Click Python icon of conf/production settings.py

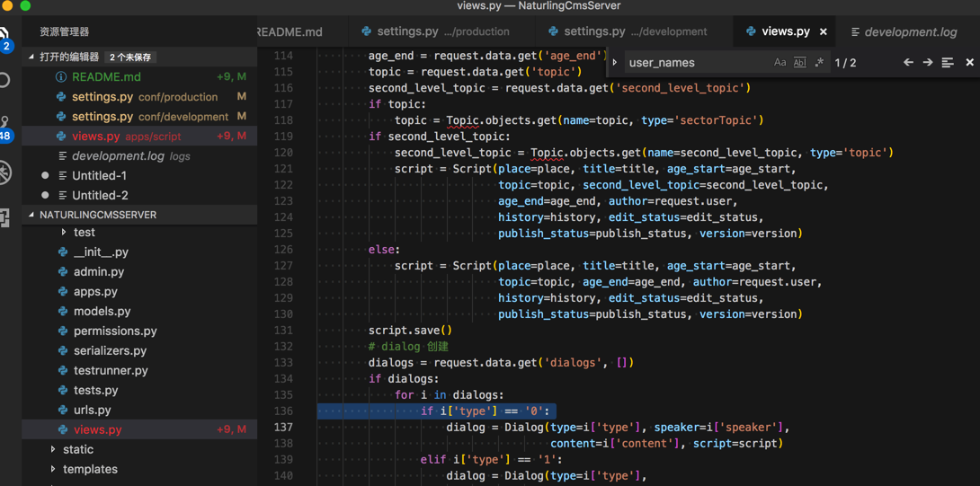coord(61,97)
